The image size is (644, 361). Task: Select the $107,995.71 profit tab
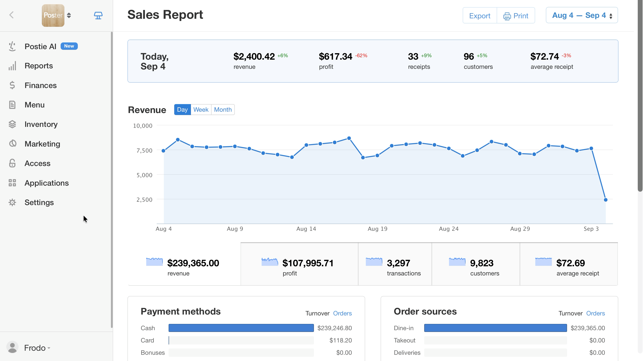coord(299,264)
